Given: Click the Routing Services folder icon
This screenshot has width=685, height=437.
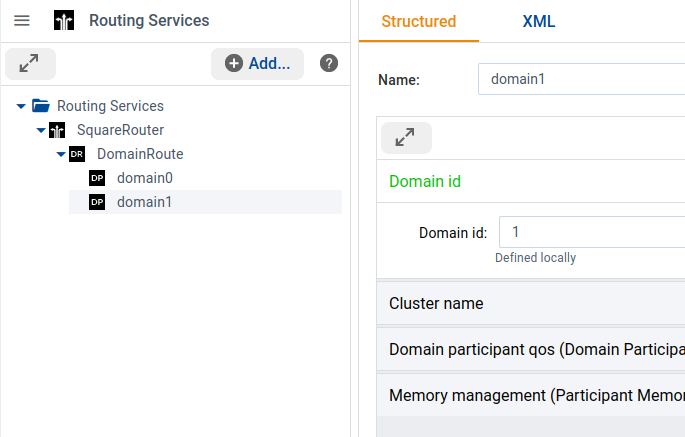Looking at the screenshot, I should click(x=41, y=106).
